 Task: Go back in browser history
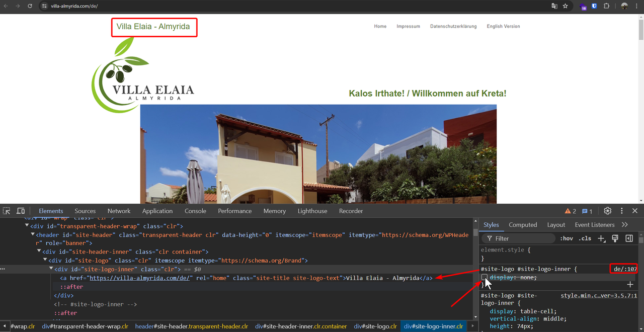tap(7, 6)
